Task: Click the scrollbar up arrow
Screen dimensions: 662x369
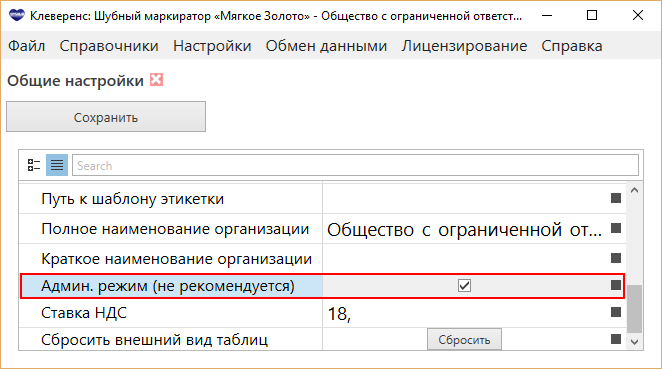Action: pyautogui.click(x=634, y=190)
